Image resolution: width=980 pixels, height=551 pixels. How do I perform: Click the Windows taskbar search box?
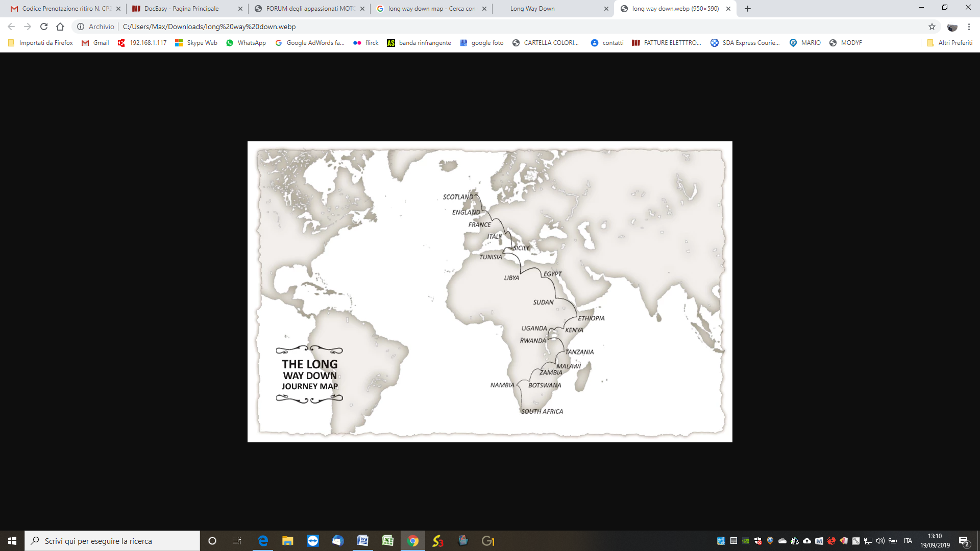tap(112, 541)
